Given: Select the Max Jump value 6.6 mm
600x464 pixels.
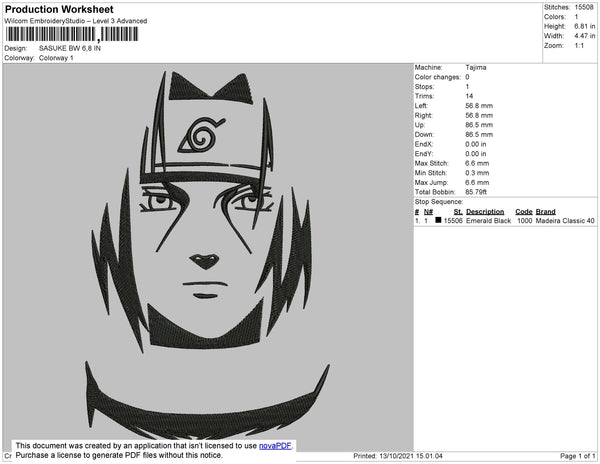Looking at the screenshot, I should [x=477, y=182].
